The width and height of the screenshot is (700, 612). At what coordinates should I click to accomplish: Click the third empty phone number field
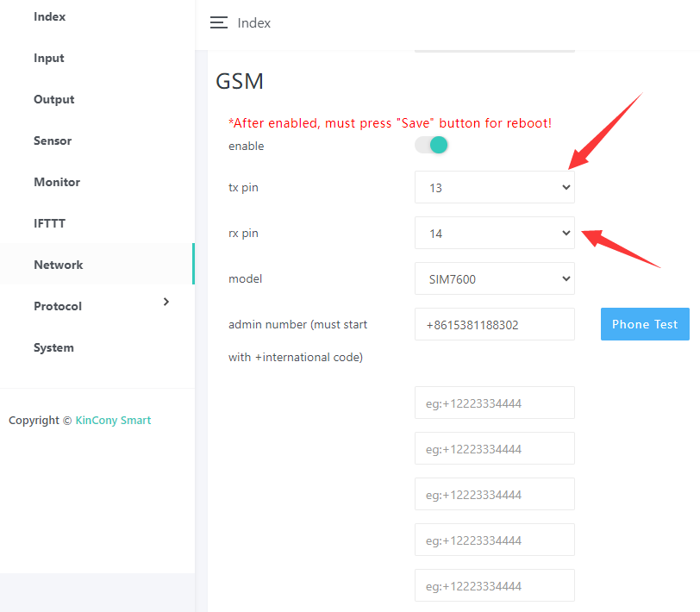click(494, 494)
